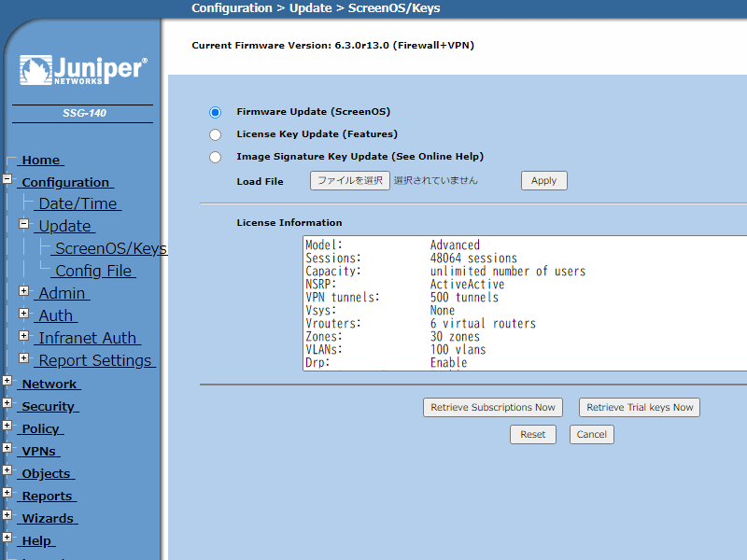Click the Current Firmware Version text

tap(333, 46)
